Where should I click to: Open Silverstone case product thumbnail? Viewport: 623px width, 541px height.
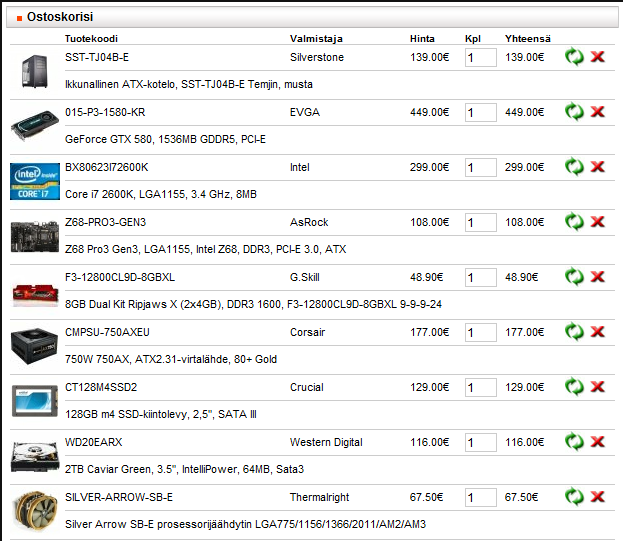[x=35, y=71]
